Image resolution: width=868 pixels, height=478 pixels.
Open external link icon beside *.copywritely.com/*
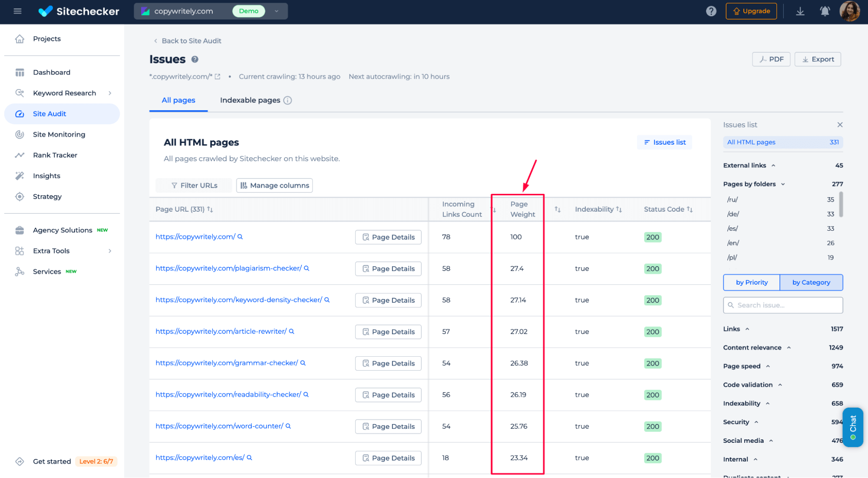tap(218, 76)
